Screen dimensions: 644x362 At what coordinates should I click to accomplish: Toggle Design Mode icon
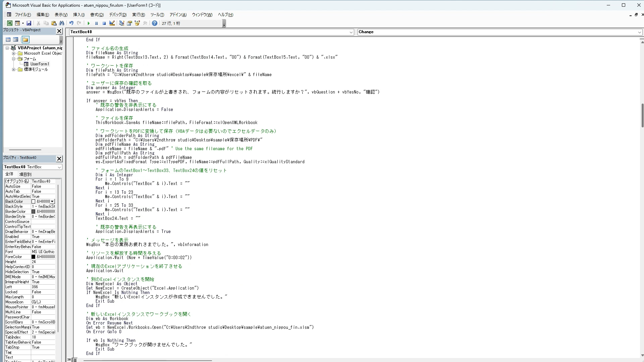[112, 23]
